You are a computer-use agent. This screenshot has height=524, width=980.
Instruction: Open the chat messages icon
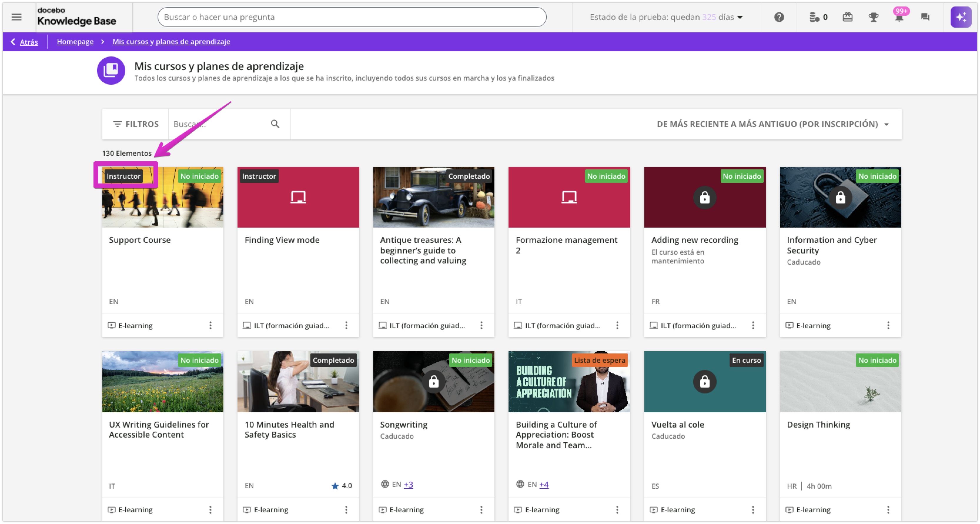[x=925, y=17]
